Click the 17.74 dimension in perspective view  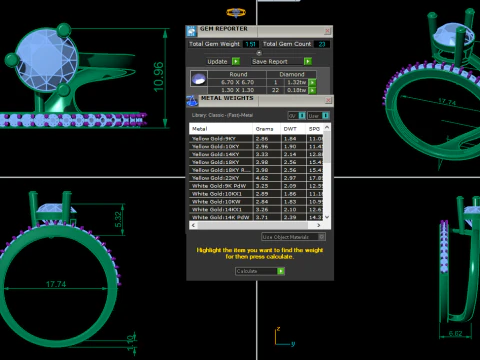[x=447, y=102]
